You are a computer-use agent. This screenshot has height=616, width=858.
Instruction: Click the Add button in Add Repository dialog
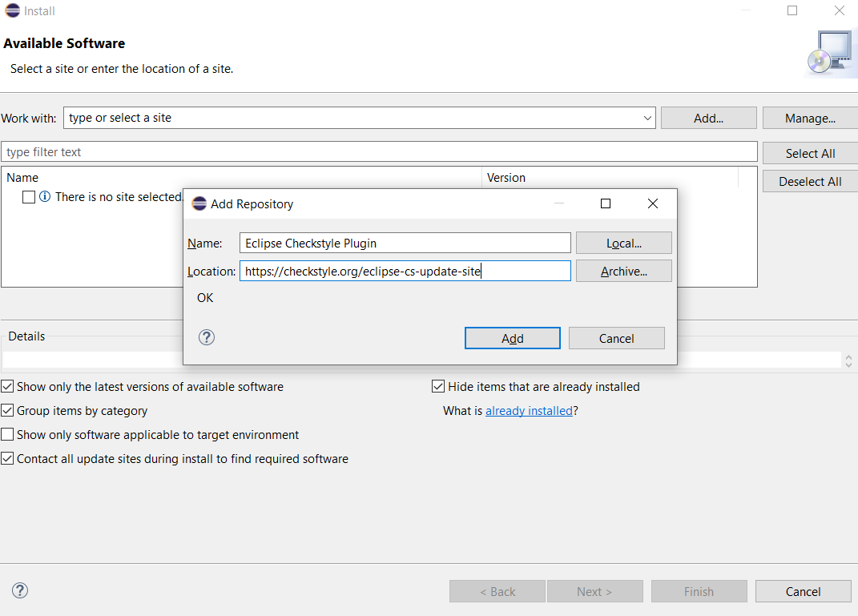(512, 338)
